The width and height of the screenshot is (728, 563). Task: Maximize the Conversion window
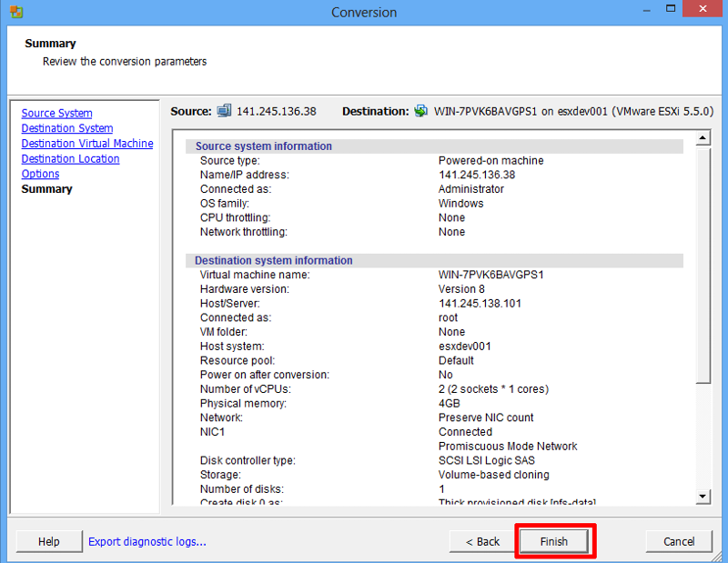click(670, 9)
